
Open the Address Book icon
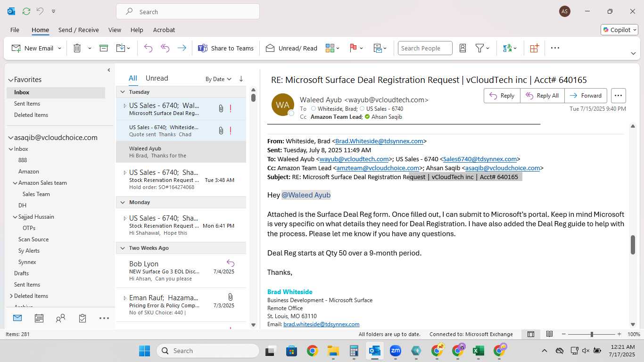[462, 48]
